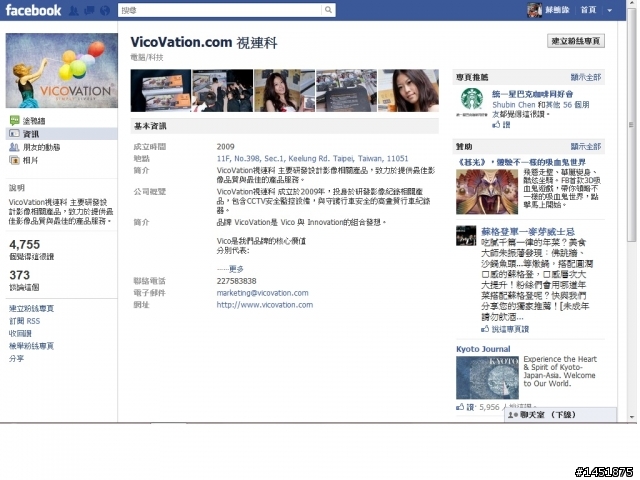Click the Kyoto Journal ad image
The height and width of the screenshot is (480, 640).
click(x=487, y=378)
